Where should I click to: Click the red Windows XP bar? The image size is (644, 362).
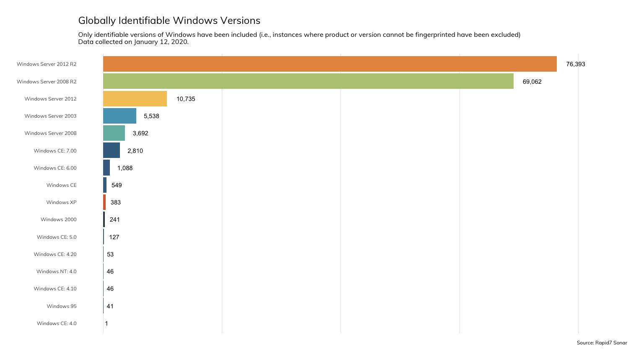[104, 202]
